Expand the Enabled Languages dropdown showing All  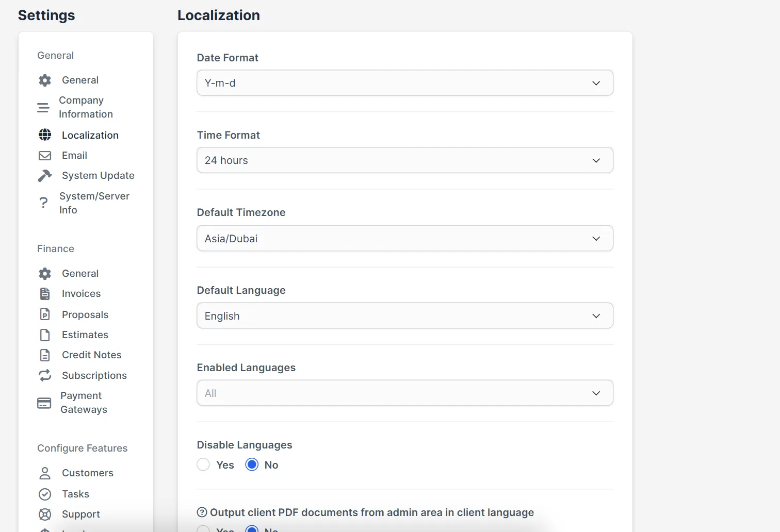(x=405, y=393)
